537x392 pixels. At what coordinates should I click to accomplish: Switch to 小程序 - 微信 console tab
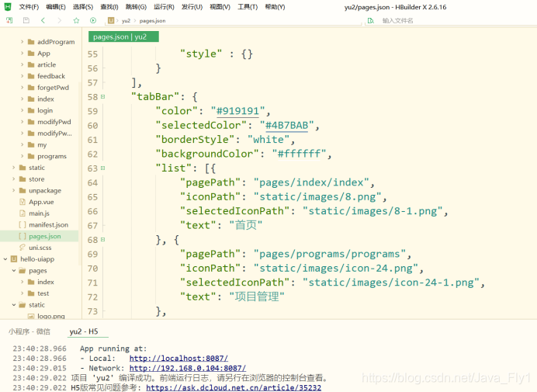pos(29,331)
